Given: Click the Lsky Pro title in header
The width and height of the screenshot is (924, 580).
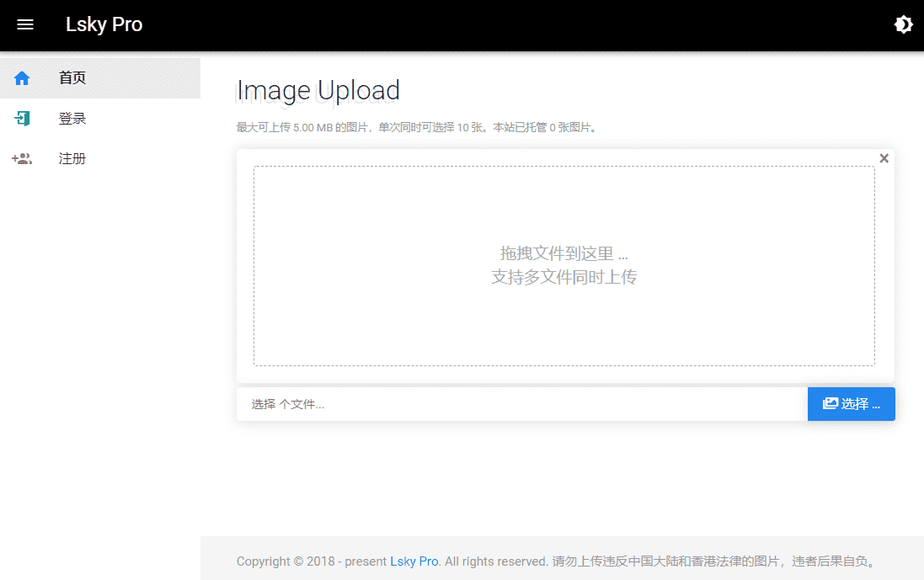Looking at the screenshot, I should (x=104, y=25).
